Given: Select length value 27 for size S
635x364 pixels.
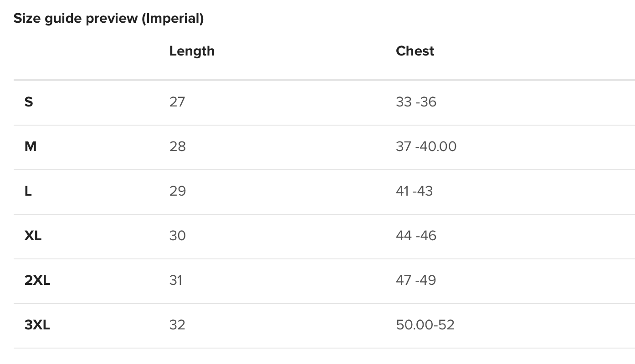Looking at the screenshot, I should (177, 102).
